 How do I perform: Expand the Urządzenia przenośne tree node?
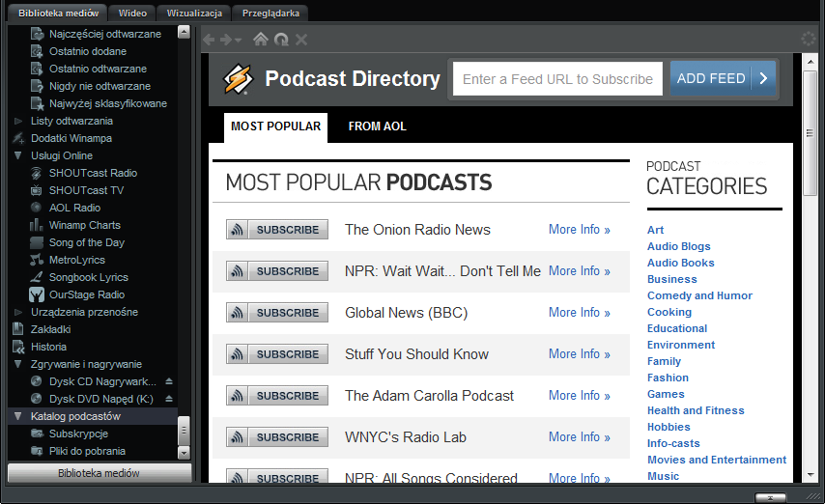(x=18, y=312)
